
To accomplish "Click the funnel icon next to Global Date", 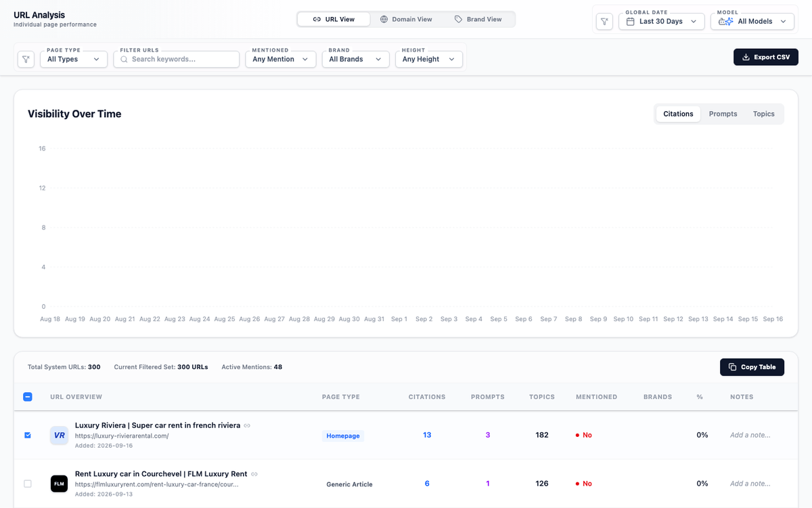I will (x=604, y=22).
